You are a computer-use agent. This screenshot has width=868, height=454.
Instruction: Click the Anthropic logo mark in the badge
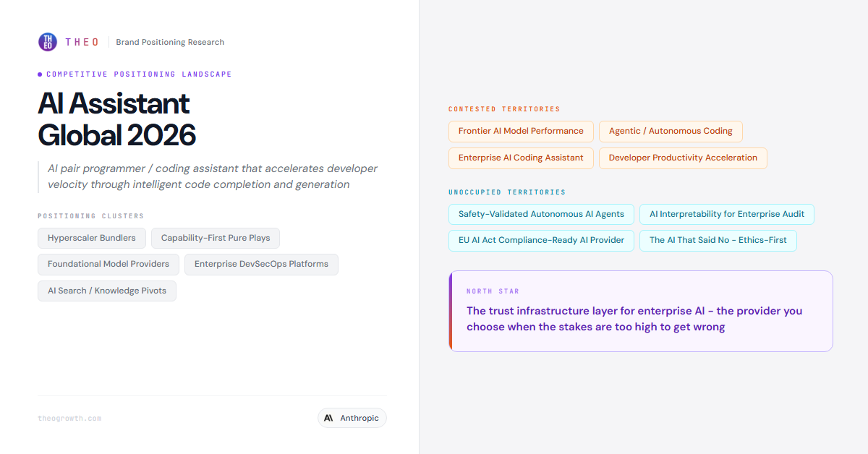click(x=328, y=418)
